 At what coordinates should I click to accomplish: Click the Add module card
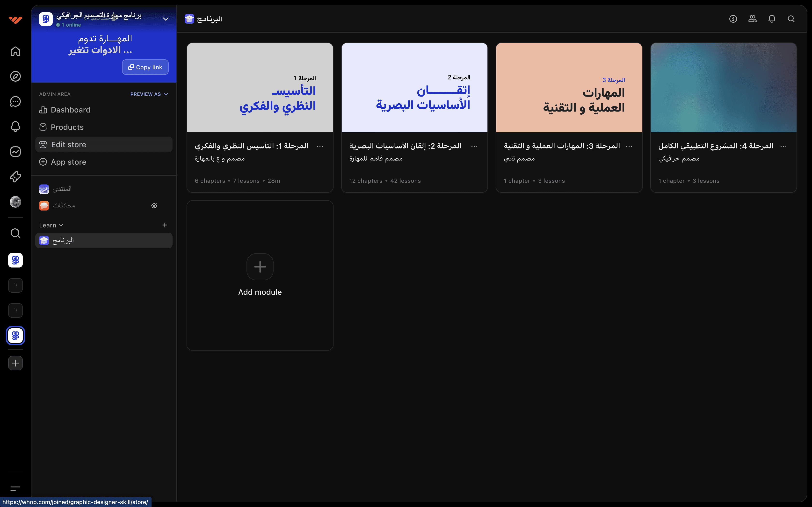pos(260,276)
